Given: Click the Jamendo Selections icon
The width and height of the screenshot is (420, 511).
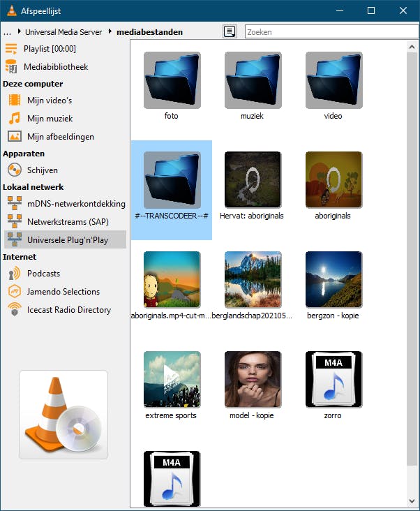Looking at the screenshot, I should [15, 291].
